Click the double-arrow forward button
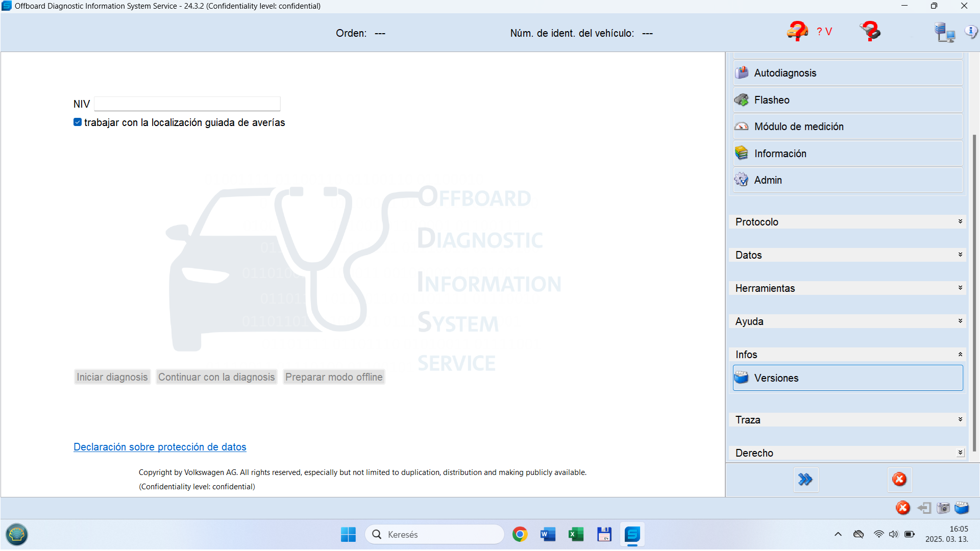Screen dimensions: 980x551 coord(806,480)
